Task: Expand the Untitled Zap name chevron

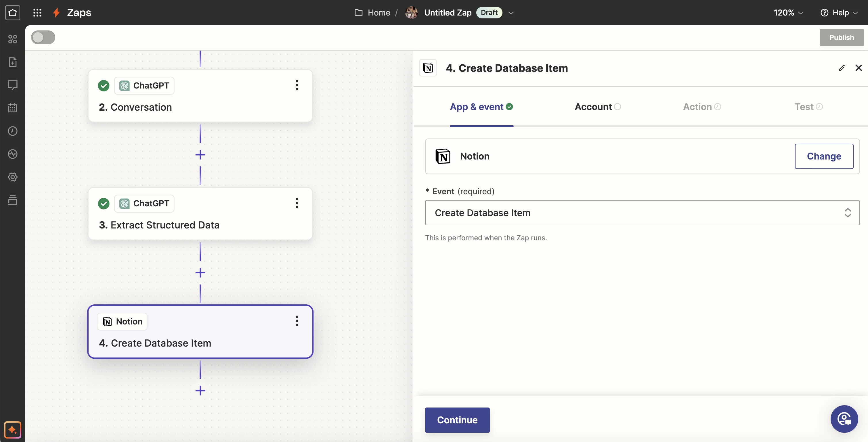Action: (x=511, y=13)
